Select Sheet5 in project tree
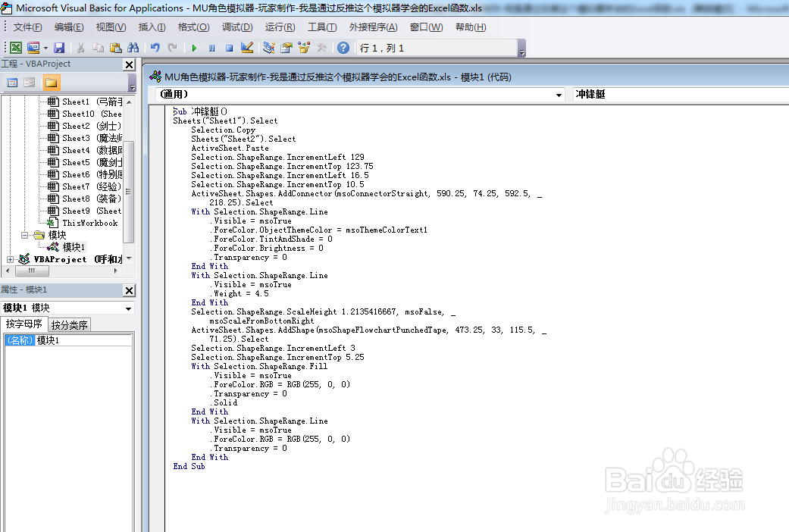The image size is (789, 532). pos(85,162)
